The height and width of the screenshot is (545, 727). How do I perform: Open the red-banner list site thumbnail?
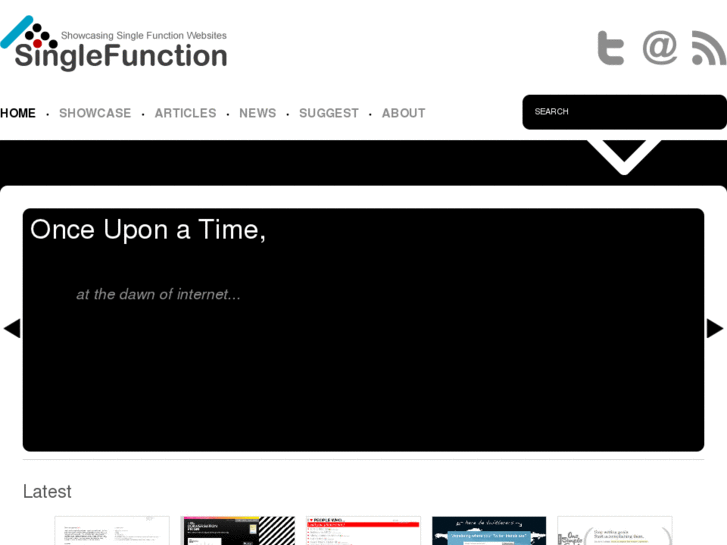(x=364, y=531)
